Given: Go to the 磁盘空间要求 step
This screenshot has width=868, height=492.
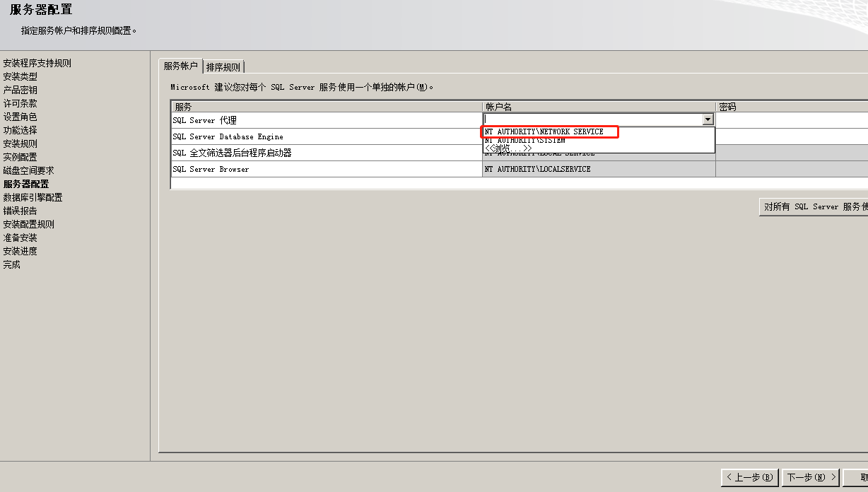Looking at the screenshot, I should tap(28, 170).
